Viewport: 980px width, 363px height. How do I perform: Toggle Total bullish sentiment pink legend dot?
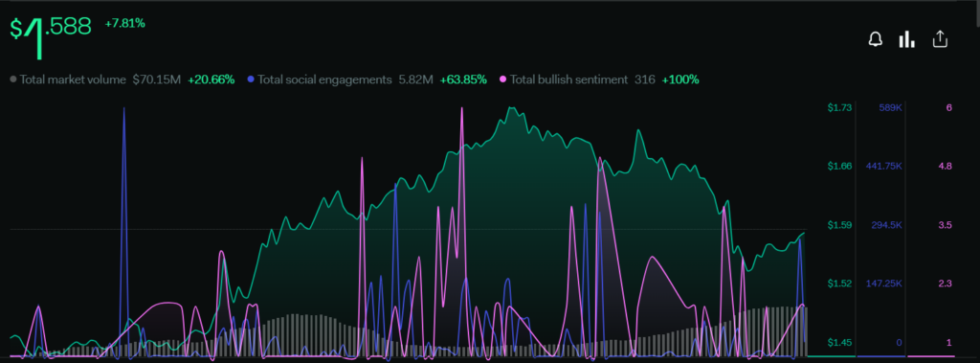(x=503, y=79)
